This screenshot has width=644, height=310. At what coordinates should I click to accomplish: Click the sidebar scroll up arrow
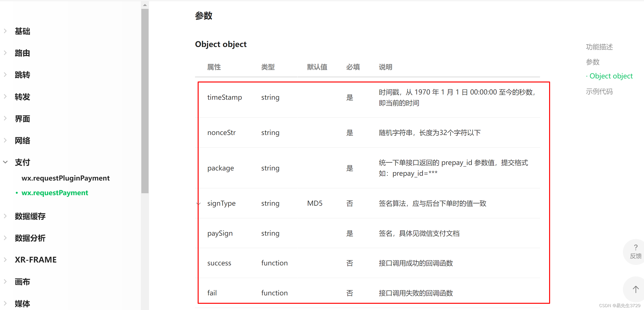click(145, 5)
